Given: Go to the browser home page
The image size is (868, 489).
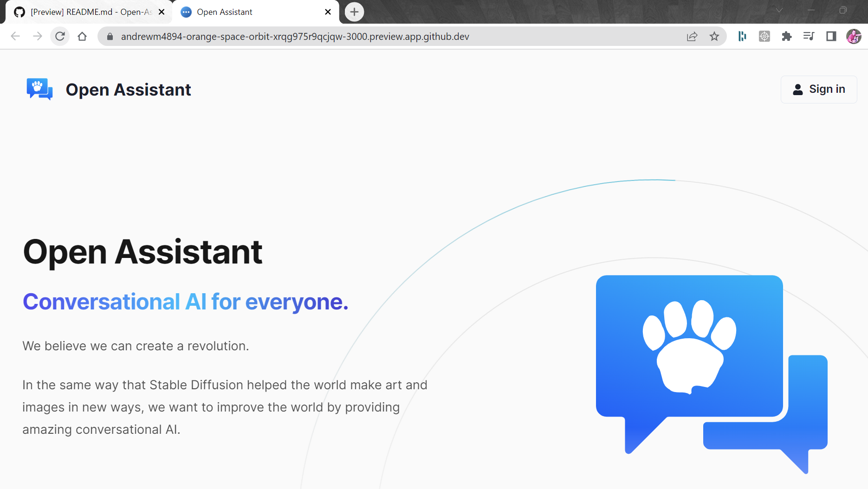Looking at the screenshot, I should pos(82,36).
